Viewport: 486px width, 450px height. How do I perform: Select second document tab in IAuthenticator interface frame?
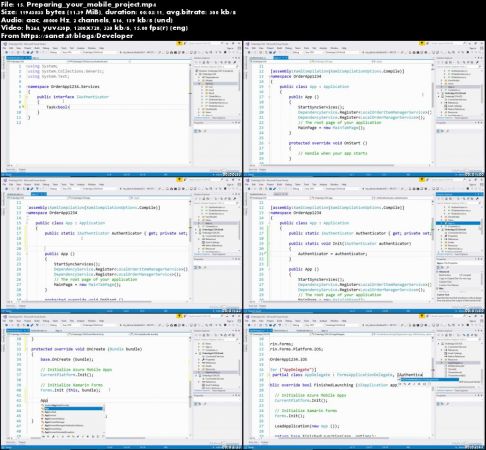tap(36, 58)
